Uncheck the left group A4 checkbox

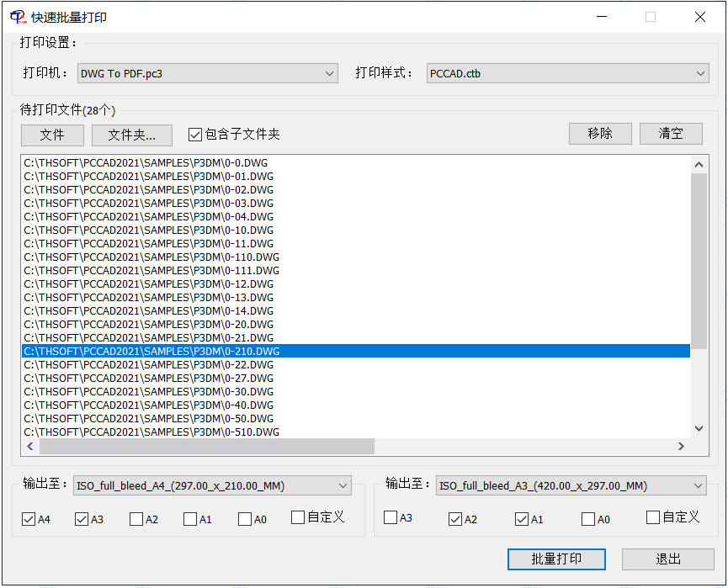(29, 519)
